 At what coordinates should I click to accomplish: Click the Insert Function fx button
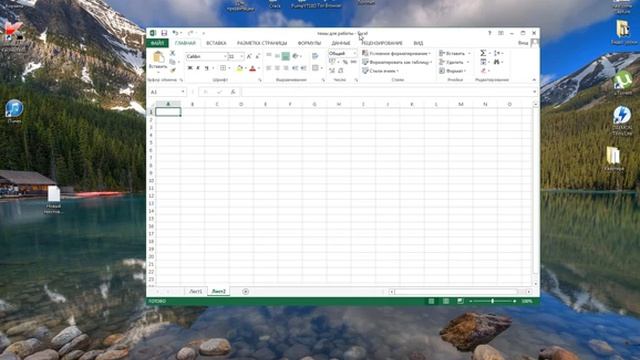tap(233, 92)
